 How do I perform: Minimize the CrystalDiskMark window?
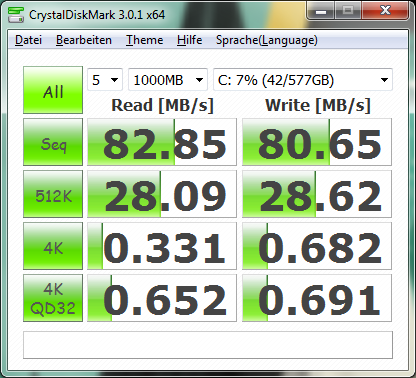coord(321,11)
